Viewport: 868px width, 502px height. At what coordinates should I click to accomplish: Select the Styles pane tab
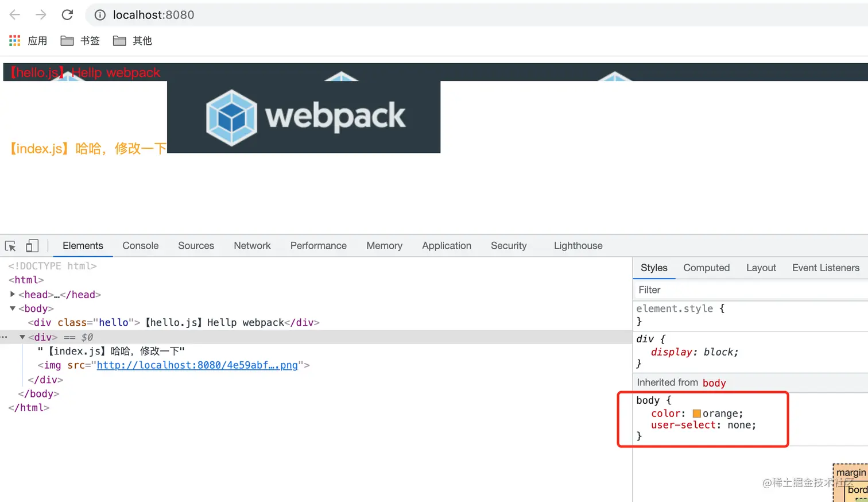[x=654, y=268]
